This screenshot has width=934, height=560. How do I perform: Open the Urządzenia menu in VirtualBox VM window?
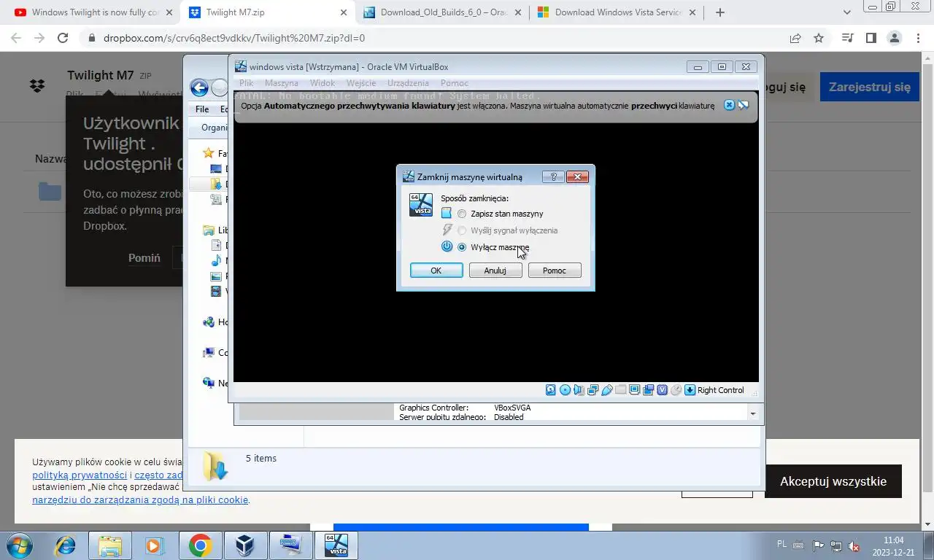point(408,83)
